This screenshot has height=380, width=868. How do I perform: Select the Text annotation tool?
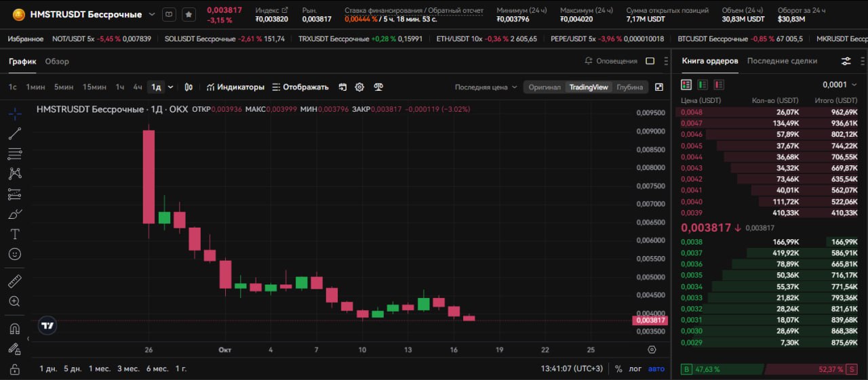(x=14, y=234)
